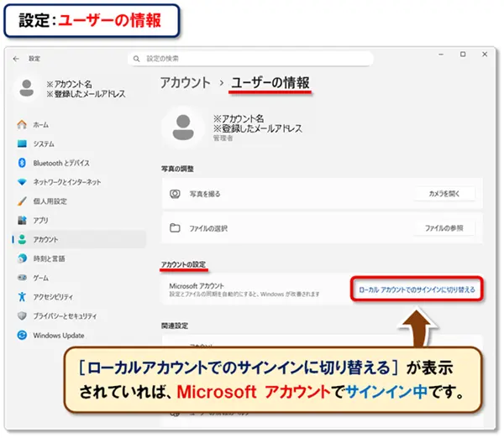Viewport: 504px width, 438px height.
Task: Click the Windows Update sync icon
Action: [22, 336]
